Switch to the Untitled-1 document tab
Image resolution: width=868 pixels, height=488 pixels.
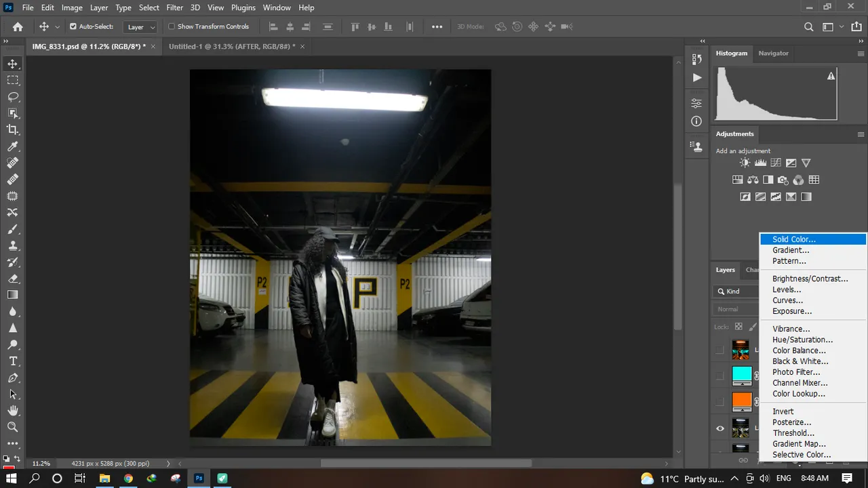(x=231, y=46)
